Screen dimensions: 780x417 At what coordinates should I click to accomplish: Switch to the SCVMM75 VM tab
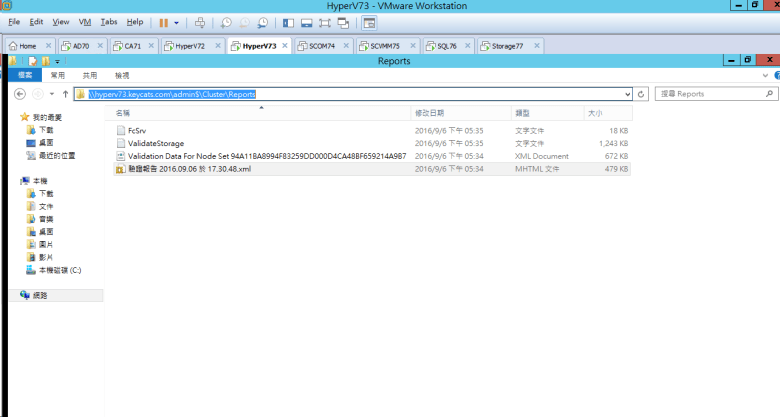(x=383, y=46)
